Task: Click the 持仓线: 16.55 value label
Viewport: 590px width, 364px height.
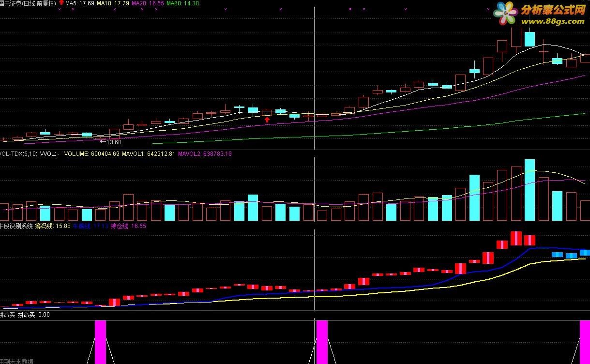Action: (x=128, y=226)
